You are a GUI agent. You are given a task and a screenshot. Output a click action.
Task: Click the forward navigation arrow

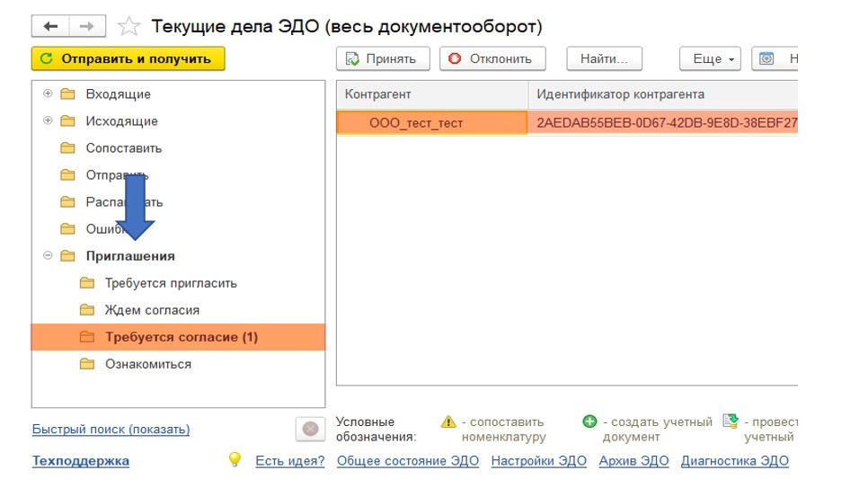(x=86, y=27)
